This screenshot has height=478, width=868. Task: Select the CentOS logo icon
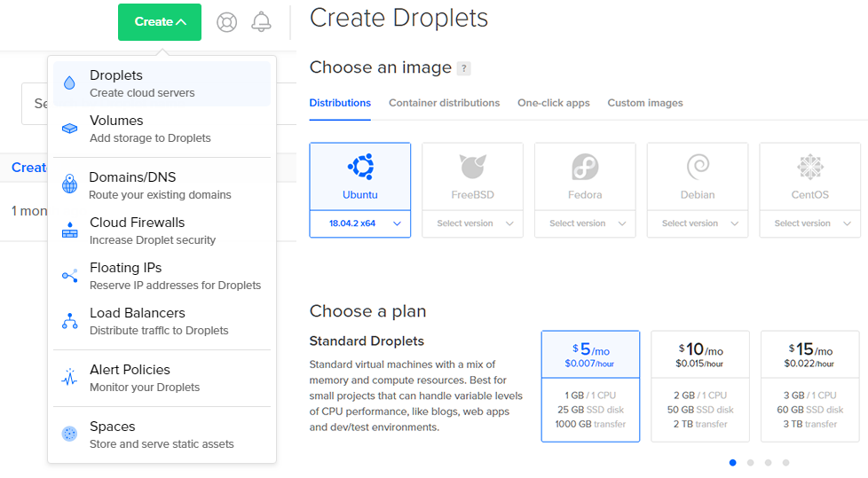pyautogui.click(x=810, y=166)
